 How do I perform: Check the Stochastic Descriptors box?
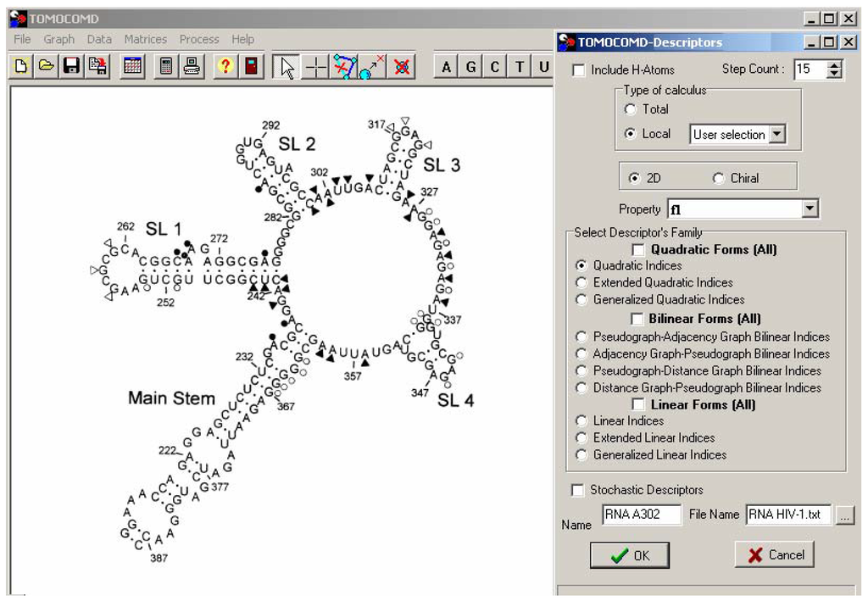click(x=578, y=490)
